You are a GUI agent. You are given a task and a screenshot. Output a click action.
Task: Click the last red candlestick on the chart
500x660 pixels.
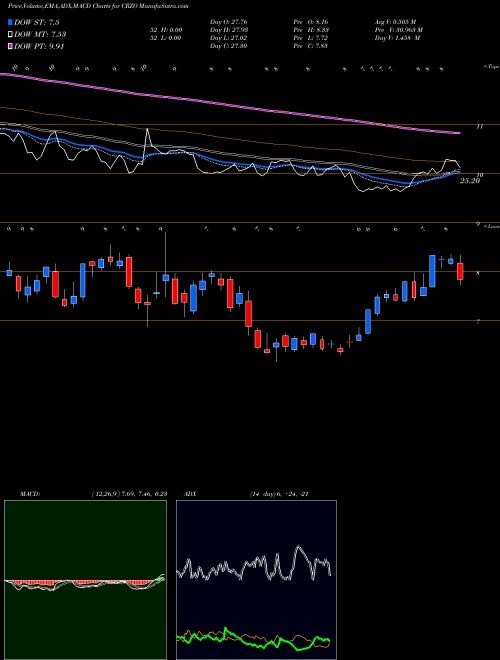tap(460, 271)
